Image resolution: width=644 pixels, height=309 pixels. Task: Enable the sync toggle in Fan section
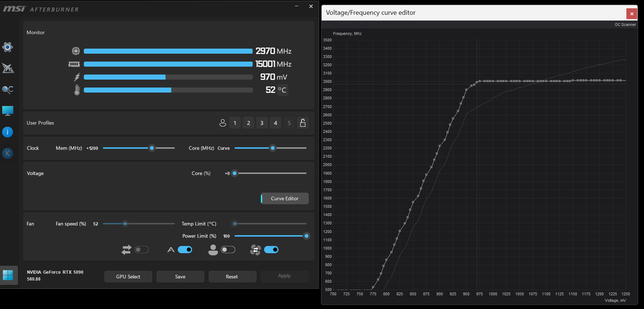pos(142,250)
